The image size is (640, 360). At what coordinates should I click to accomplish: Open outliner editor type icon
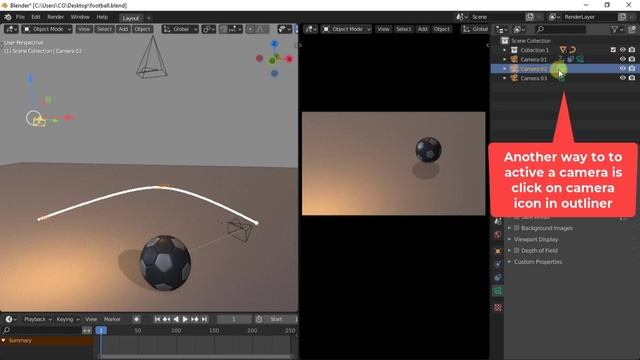[502, 29]
